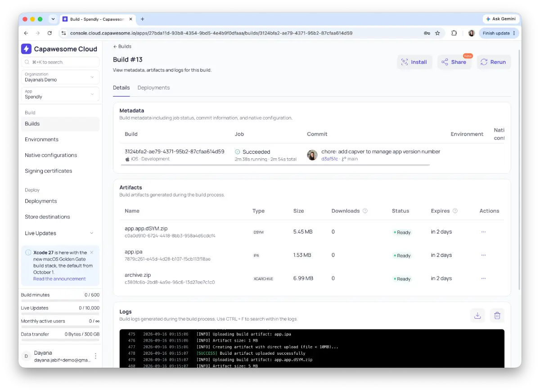Open browser extensions puzzle icon
This screenshot has height=392, width=540.
point(454,33)
